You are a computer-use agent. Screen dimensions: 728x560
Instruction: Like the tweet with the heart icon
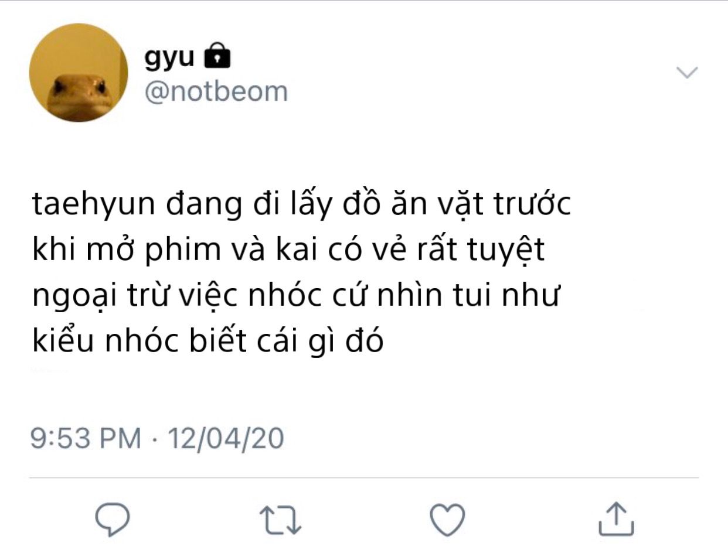click(x=448, y=520)
